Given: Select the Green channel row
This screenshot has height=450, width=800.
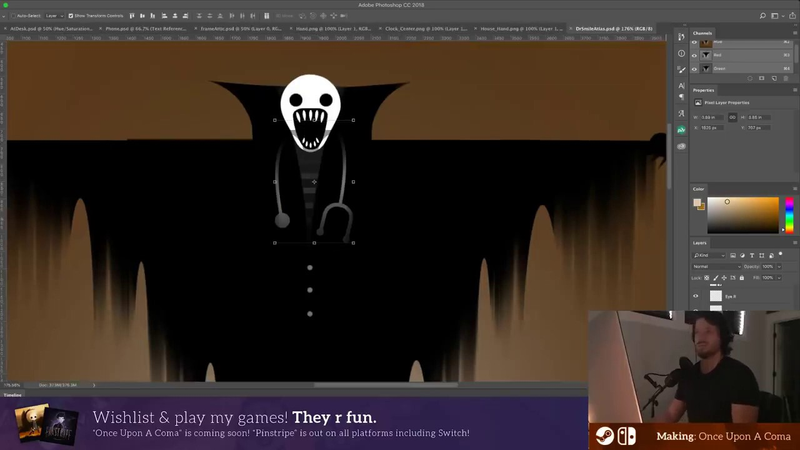Looking at the screenshot, I should (743, 68).
